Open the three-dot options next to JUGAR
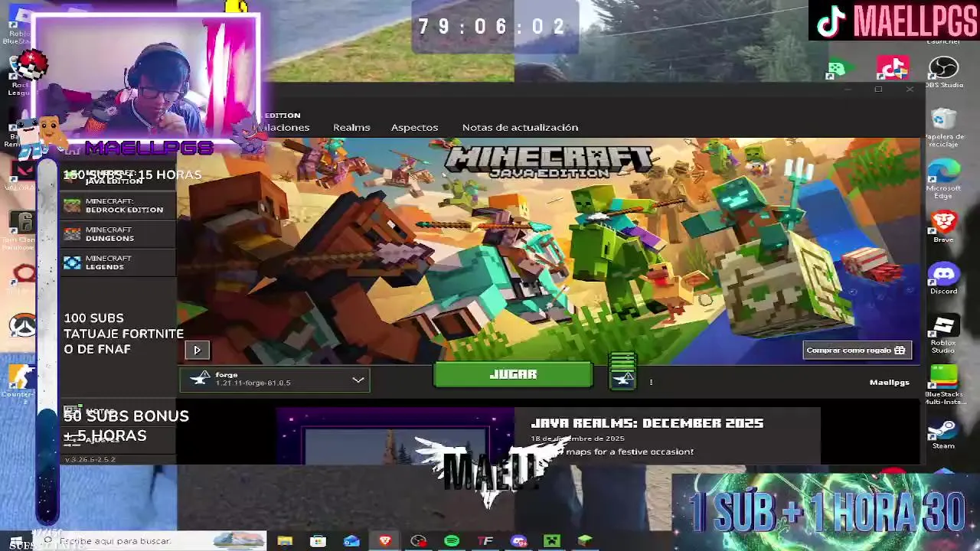Image resolution: width=980 pixels, height=551 pixels. click(651, 382)
